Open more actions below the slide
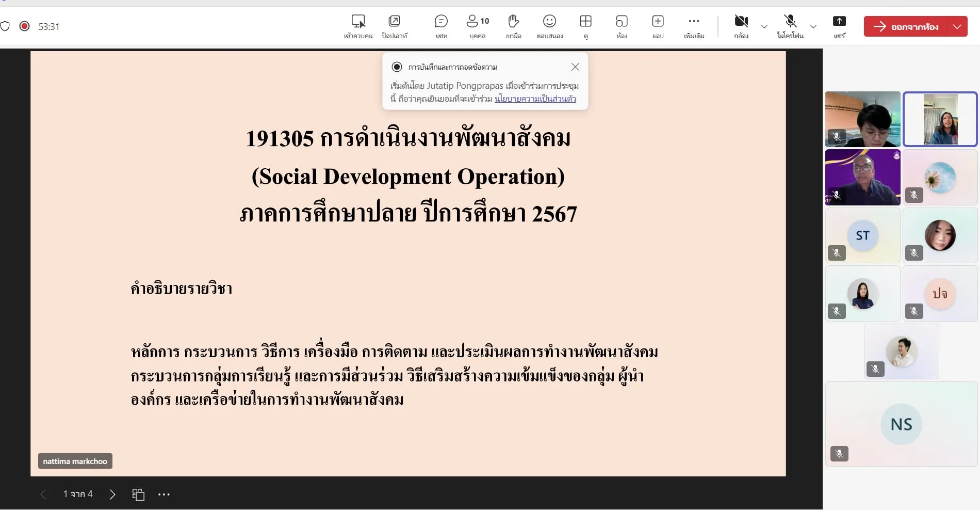The image size is (980, 510). (x=164, y=494)
